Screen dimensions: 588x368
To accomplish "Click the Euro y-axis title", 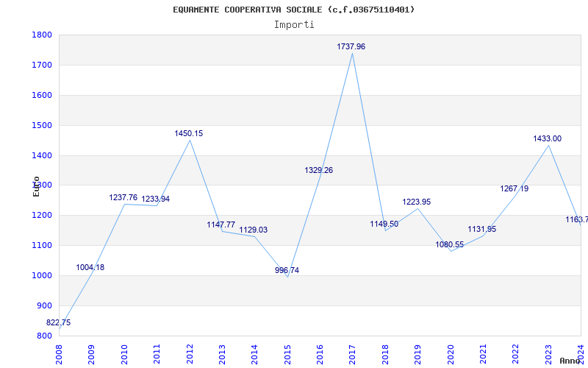I will [x=36, y=186].
